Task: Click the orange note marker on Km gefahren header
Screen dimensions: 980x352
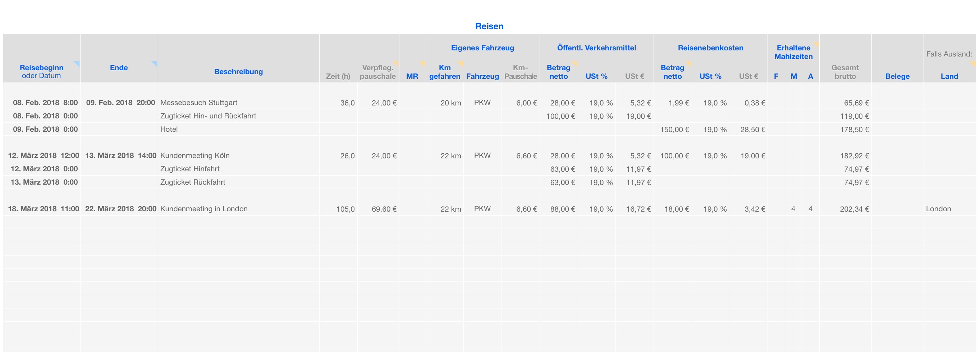Action: 461,63
